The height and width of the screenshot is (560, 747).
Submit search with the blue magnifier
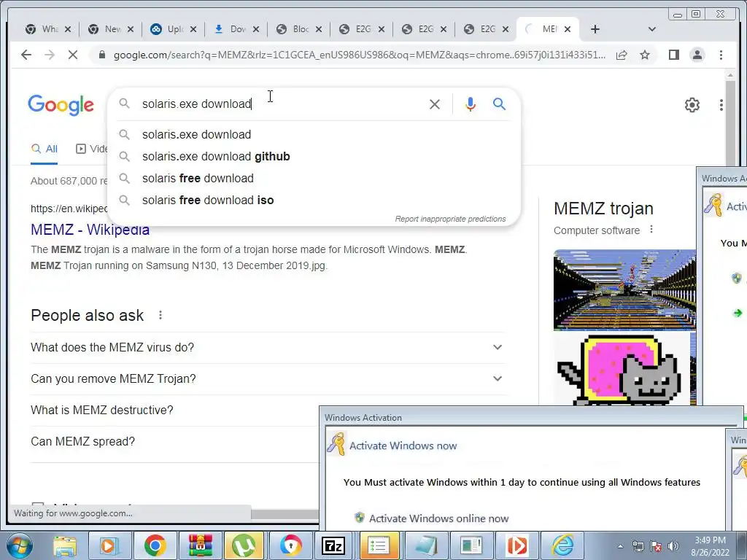[499, 104]
